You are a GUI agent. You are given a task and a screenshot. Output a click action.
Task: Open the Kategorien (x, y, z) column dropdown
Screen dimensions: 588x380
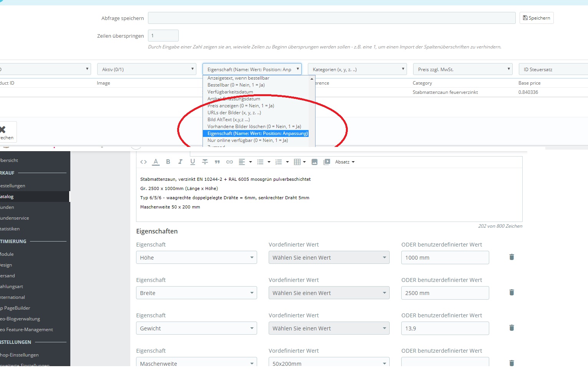coord(357,69)
